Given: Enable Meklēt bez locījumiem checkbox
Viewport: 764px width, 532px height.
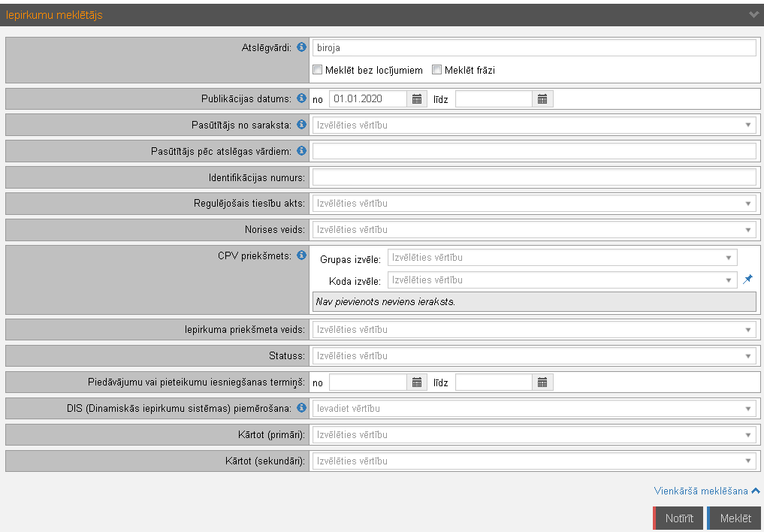Looking at the screenshot, I should tap(318, 71).
